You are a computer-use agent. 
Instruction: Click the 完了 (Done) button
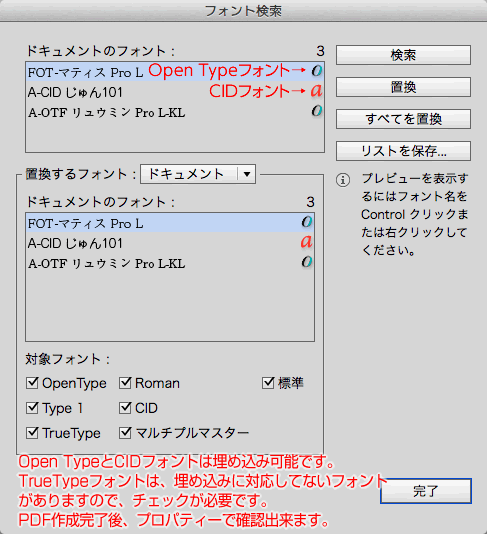click(426, 491)
